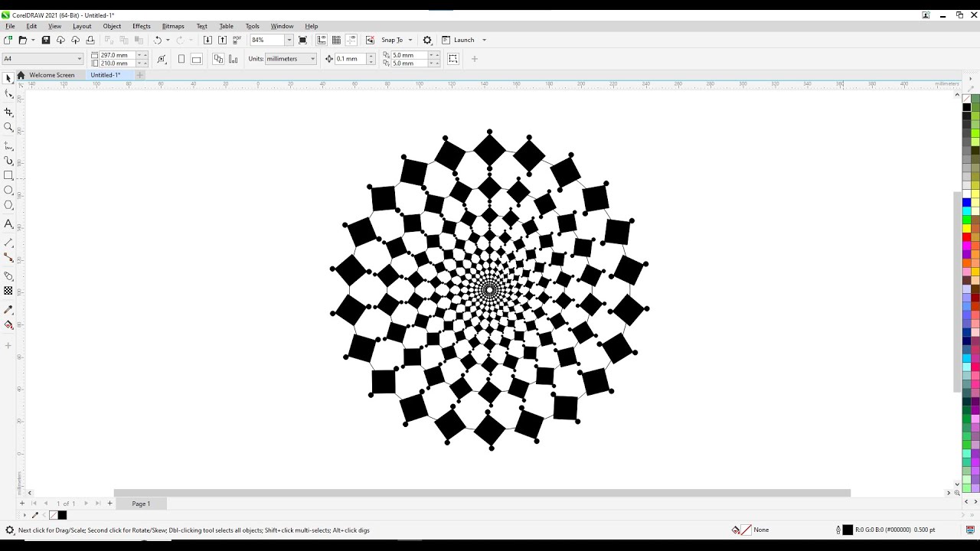Switch page to landscape orientation

tap(196, 59)
